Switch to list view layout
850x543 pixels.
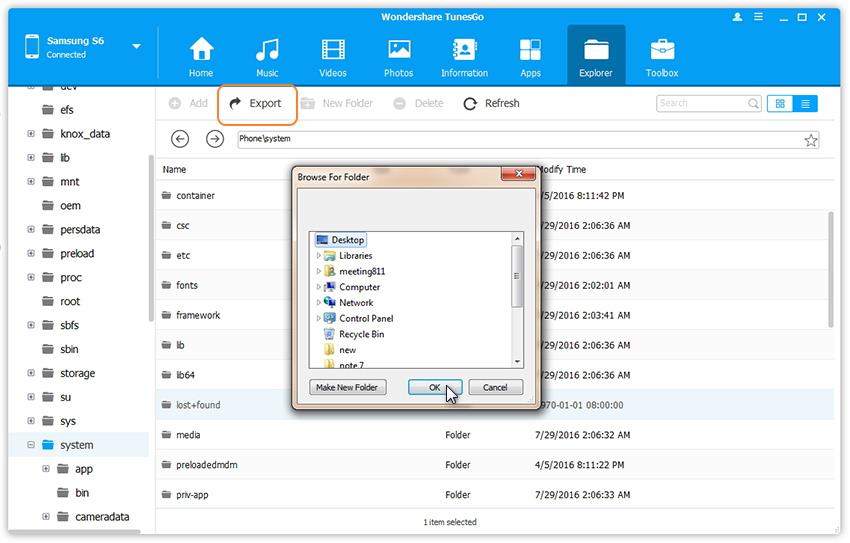[x=805, y=103]
